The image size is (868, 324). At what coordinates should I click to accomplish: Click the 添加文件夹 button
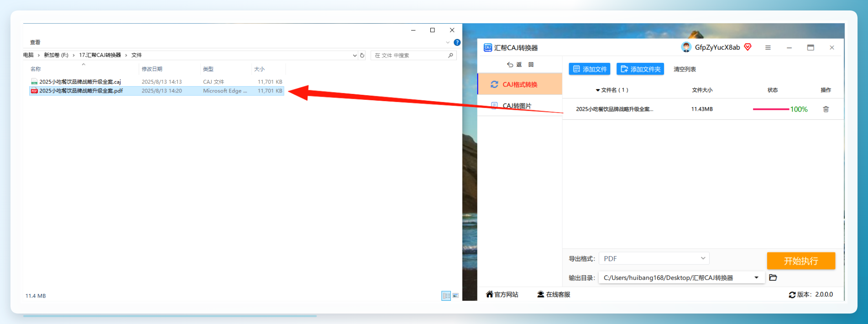[x=640, y=69]
